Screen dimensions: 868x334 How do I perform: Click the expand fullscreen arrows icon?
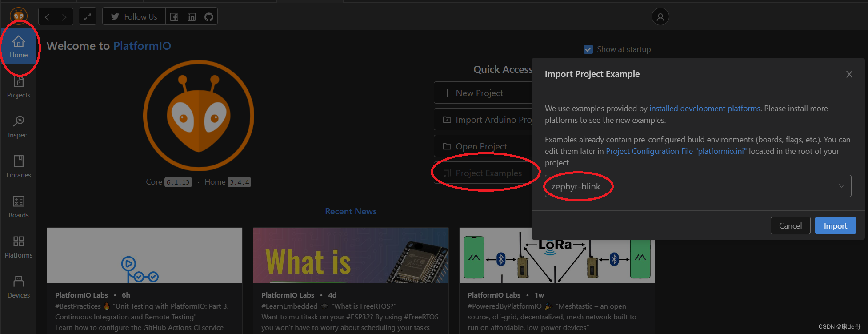point(88,17)
